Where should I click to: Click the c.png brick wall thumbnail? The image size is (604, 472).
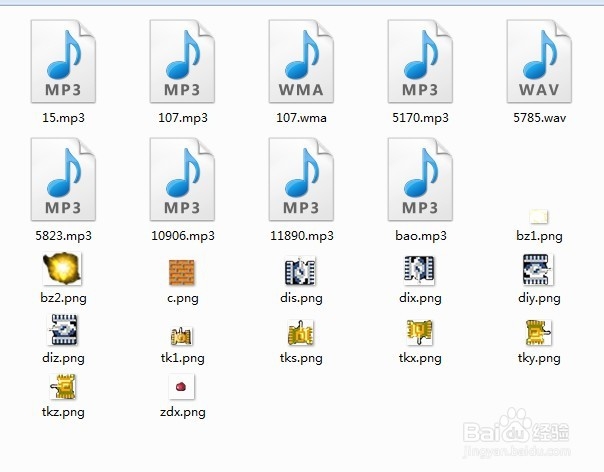(x=182, y=272)
